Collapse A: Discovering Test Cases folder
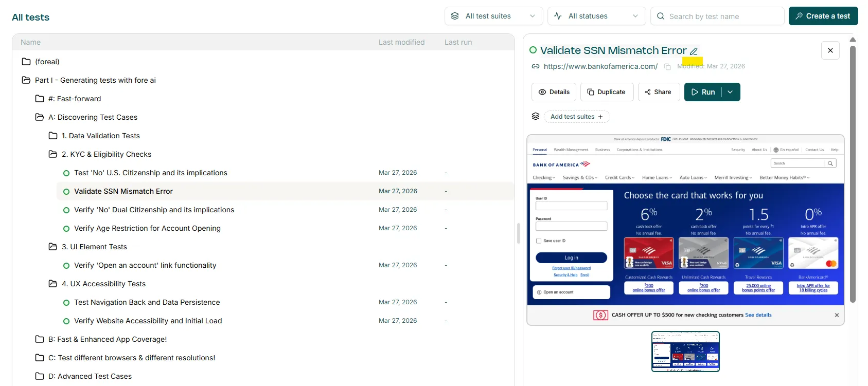Image resolution: width=868 pixels, height=386 pixels. pos(93,117)
